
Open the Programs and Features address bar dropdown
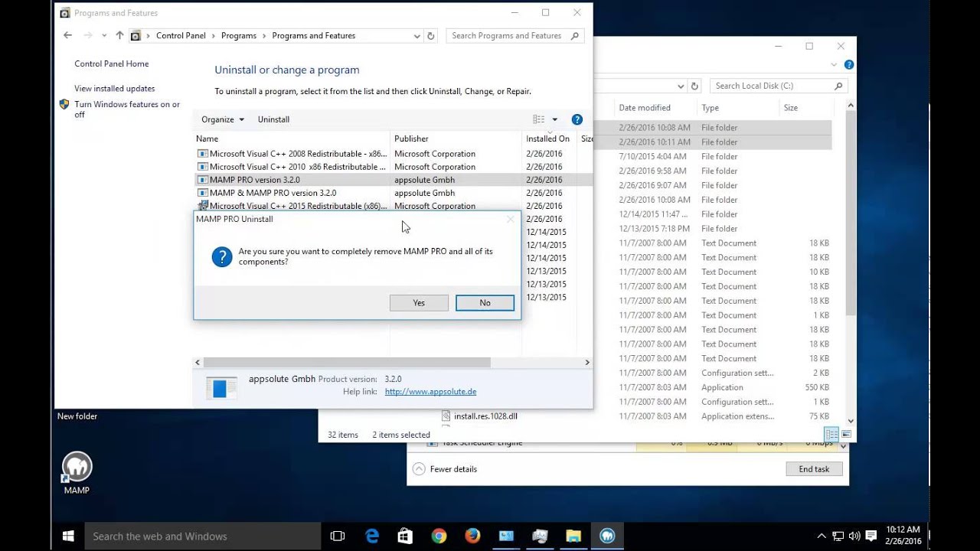point(416,36)
